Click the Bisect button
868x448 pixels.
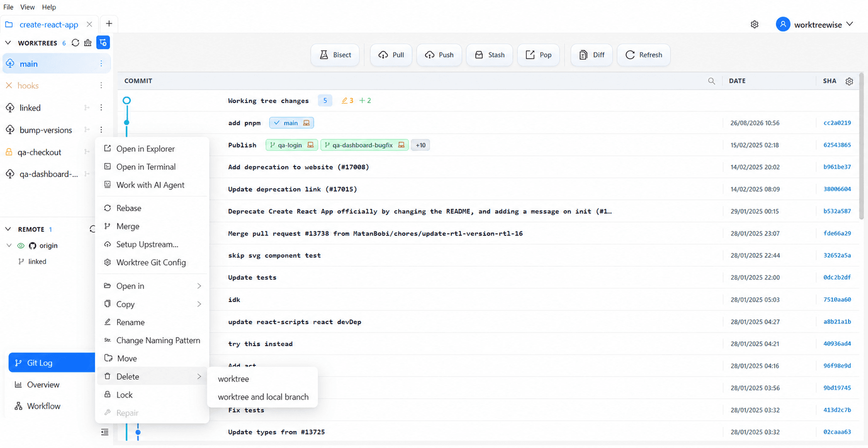click(x=335, y=55)
